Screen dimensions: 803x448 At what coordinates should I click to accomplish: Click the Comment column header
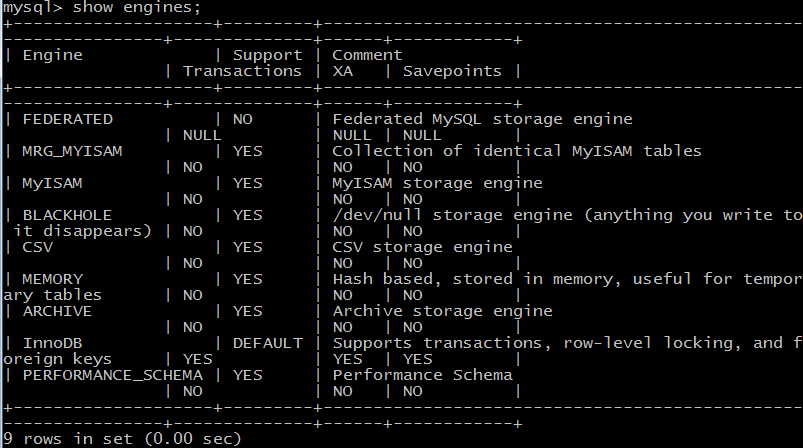pos(367,55)
